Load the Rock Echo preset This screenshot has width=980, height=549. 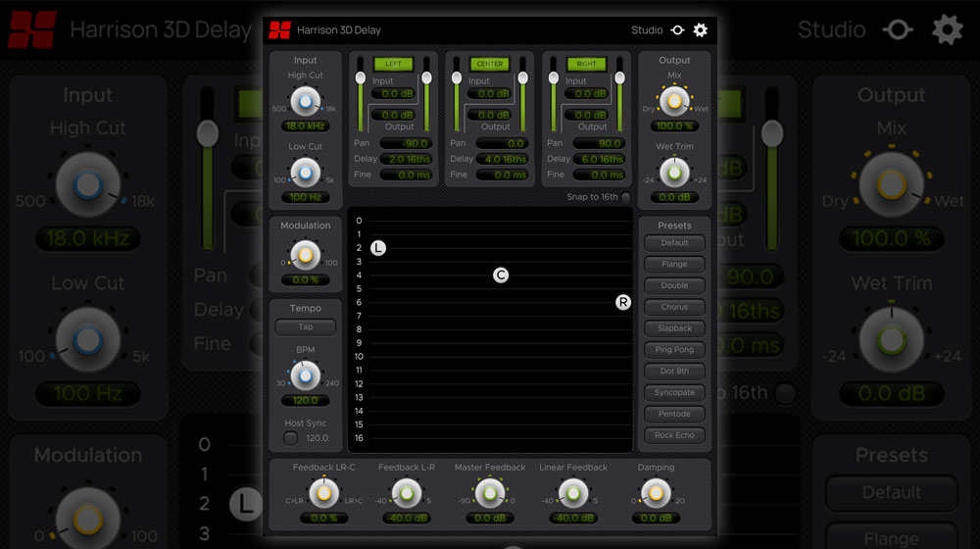click(674, 435)
